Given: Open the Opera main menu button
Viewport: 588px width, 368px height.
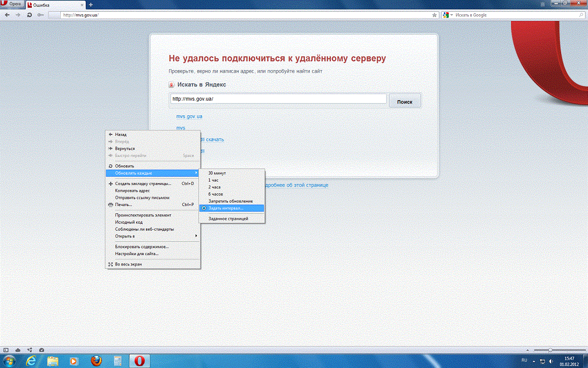Looking at the screenshot, I should (12, 4).
